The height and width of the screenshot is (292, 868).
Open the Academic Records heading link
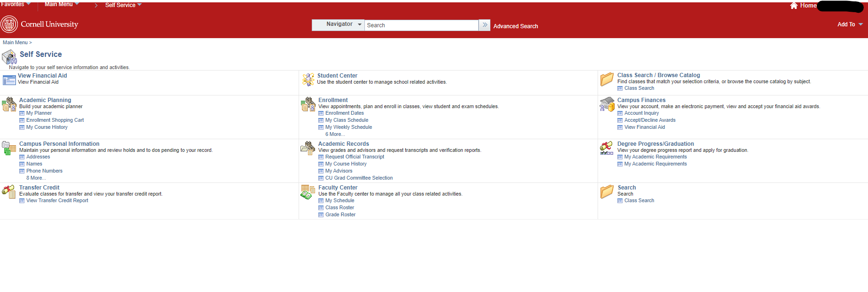[343, 144]
